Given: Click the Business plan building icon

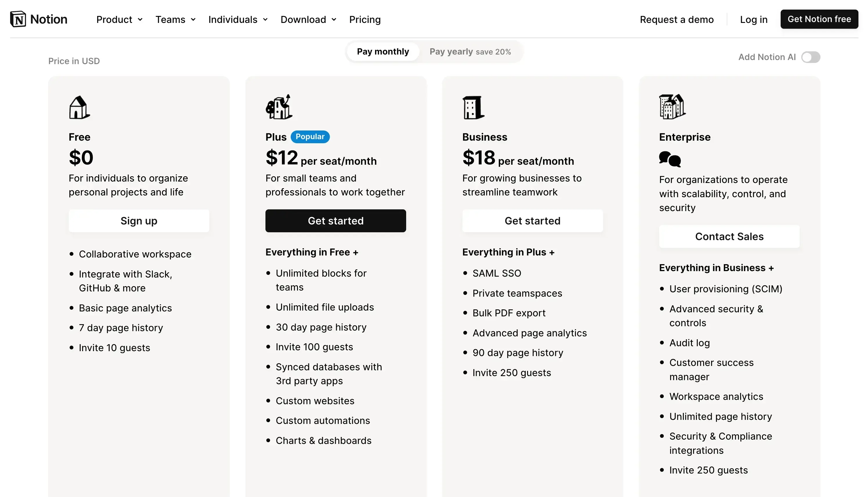Looking at the screenshot, I should tap(473, 107).
